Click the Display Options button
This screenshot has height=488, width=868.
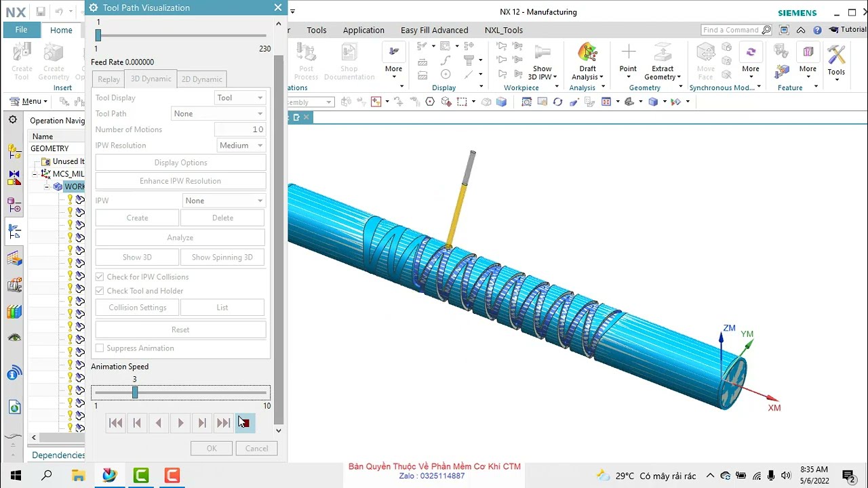[180, 163]
